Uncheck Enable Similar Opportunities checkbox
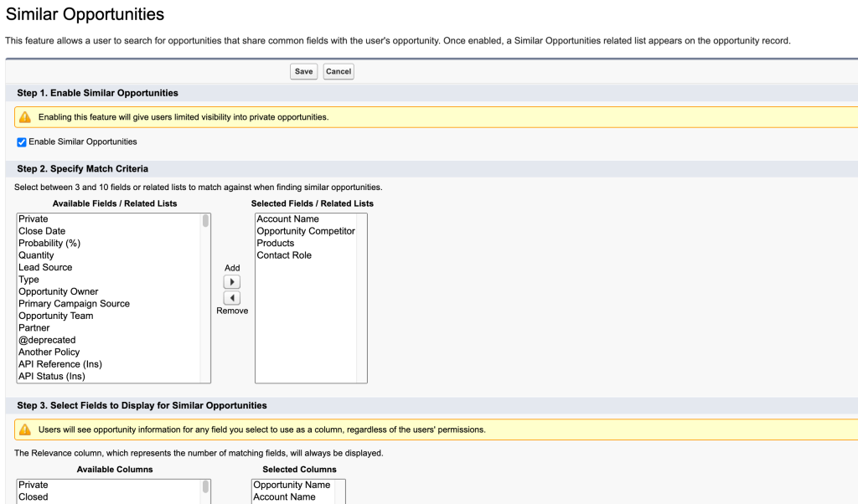The image size is (858, 504). [21, 142]
